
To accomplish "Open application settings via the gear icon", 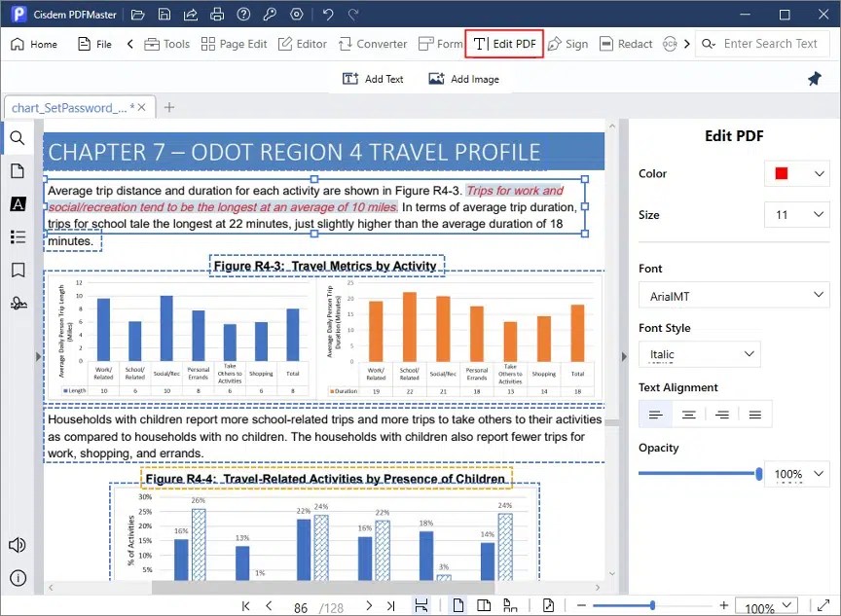I will (x=296, y=14).
